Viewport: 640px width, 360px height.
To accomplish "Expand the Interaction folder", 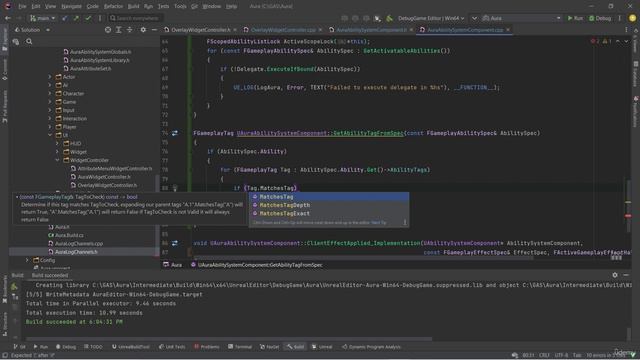I will point(50,118).
